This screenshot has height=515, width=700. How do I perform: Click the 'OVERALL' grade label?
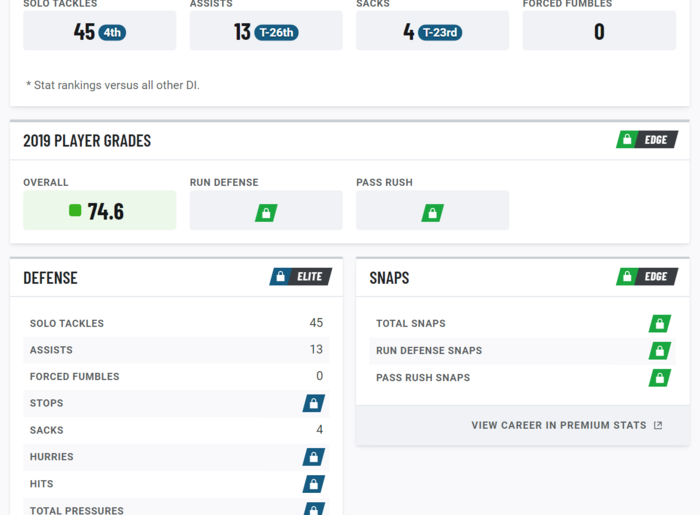pyautogui.click(x=46, y=183)
